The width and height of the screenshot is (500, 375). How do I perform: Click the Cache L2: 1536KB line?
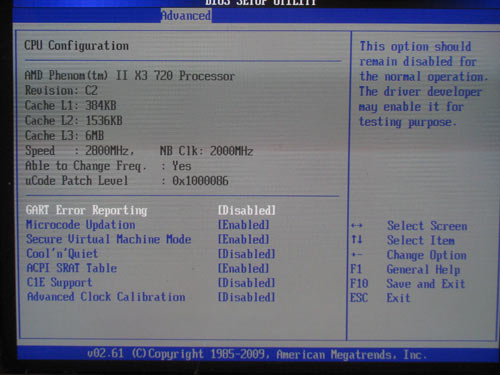(74, 120)
